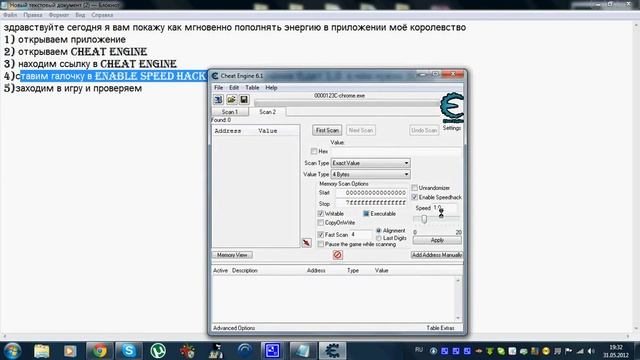Click the Fast Scan alignment value field

(361, 235)
